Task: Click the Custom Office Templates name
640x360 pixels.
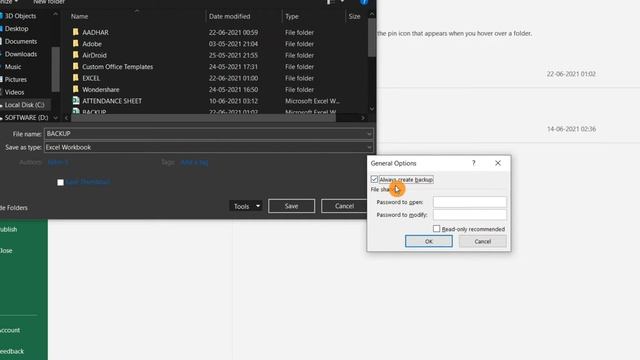Action: coord(118,67)
